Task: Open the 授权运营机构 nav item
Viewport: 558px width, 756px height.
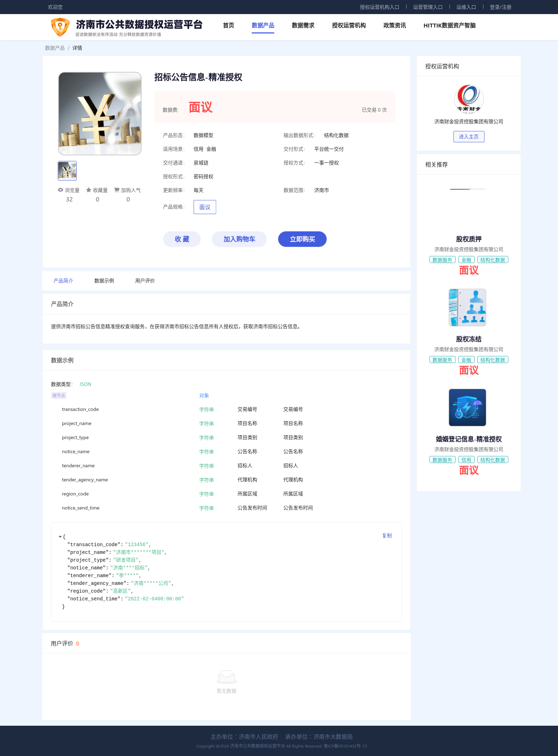Action: click(349, 25)
